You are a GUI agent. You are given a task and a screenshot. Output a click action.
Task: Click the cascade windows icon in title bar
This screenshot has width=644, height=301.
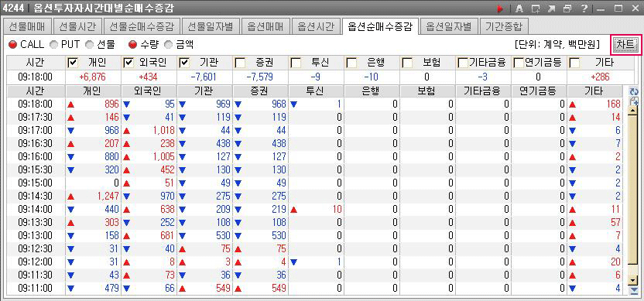(567, 8)
